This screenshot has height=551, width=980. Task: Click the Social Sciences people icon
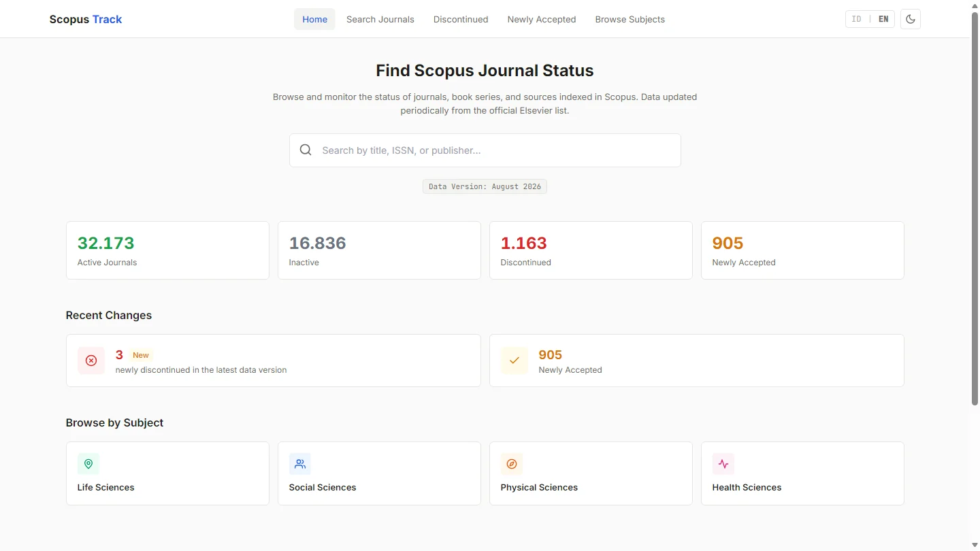(x=300, y=464)
